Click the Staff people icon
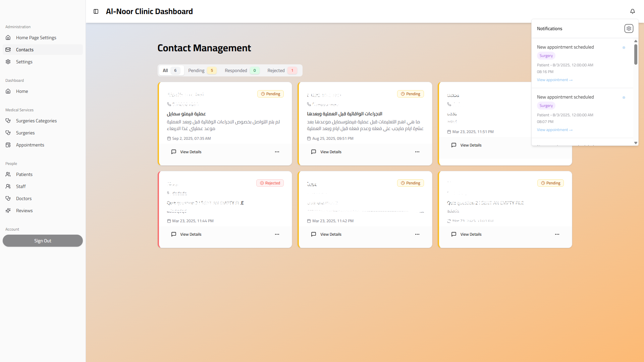This screenshot has height=362, width=644. (x=8, y=186)
